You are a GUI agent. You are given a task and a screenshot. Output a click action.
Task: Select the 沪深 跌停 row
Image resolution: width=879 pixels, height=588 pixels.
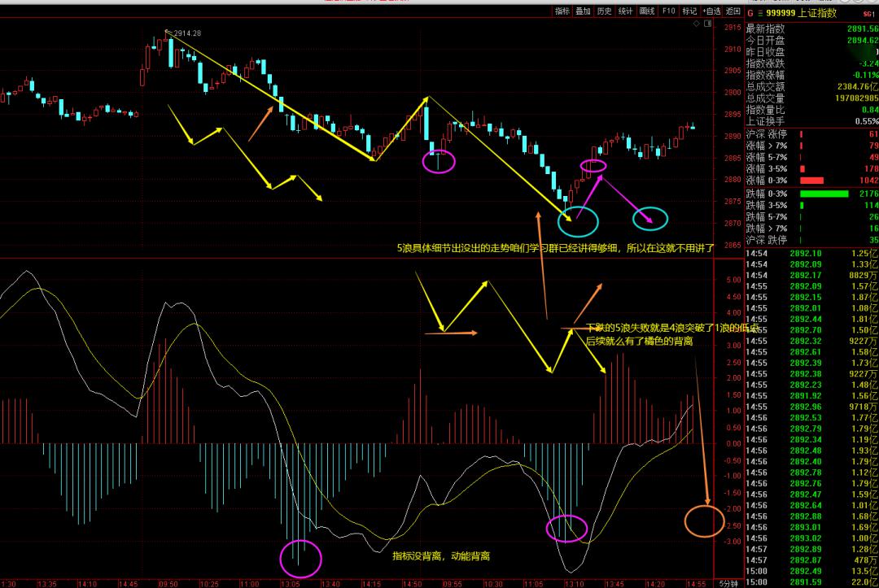pos(811,240)
